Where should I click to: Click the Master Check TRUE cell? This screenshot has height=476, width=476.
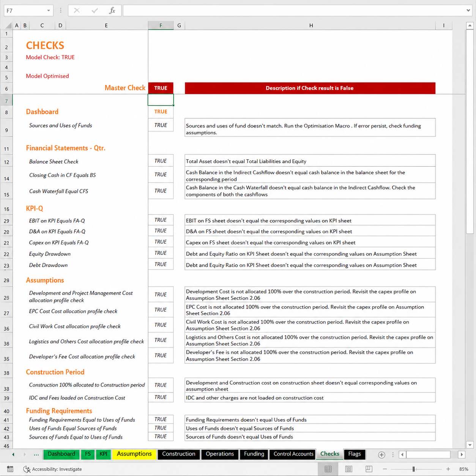[x=161, y=88]
